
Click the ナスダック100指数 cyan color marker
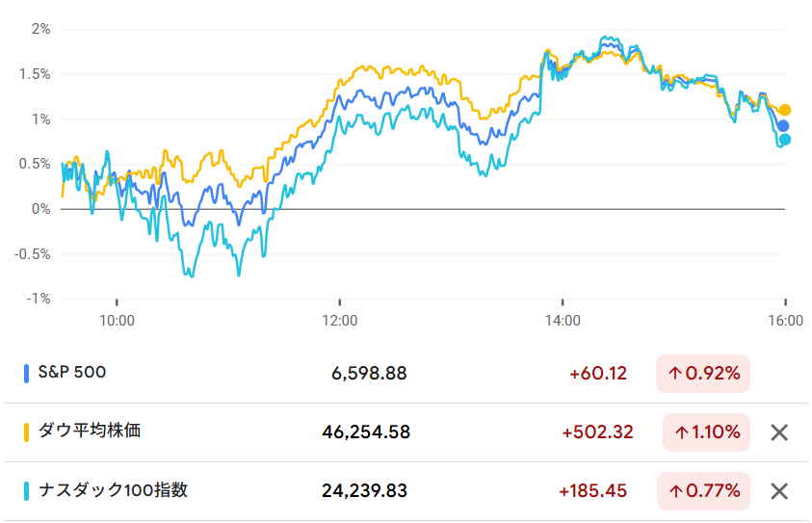click(27, 491)
